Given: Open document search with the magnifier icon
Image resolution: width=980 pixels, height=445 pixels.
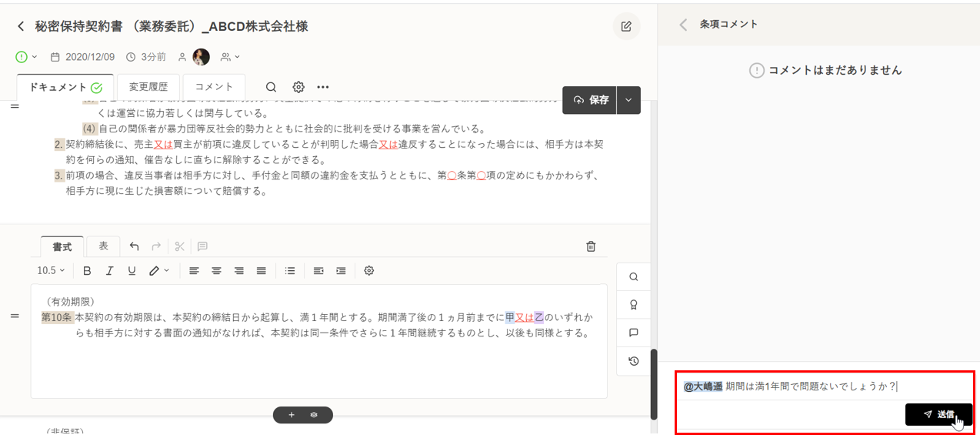Looking at the screenshot, I should 271,87.
